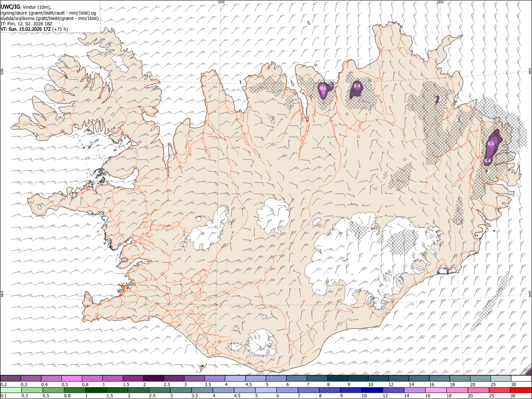Click the '(+71 h)' forecast offset text
This screenshot has width=532, height=399.
click(x=60, y=29)
